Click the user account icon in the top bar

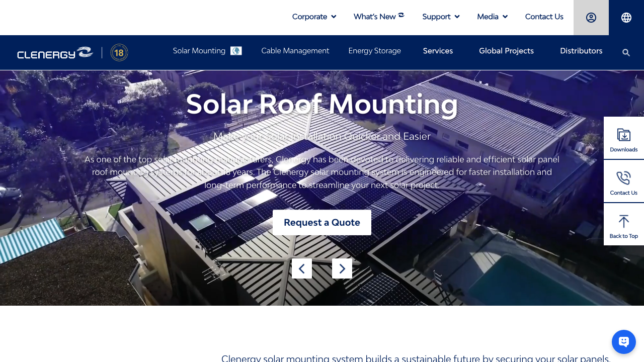click(x=591, y=17)
